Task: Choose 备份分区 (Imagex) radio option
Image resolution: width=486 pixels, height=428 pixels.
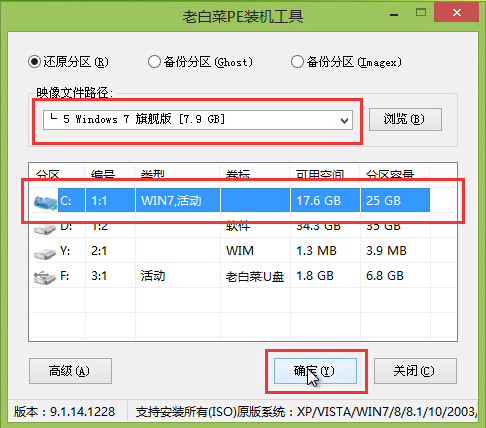Action: coord(297,62)
